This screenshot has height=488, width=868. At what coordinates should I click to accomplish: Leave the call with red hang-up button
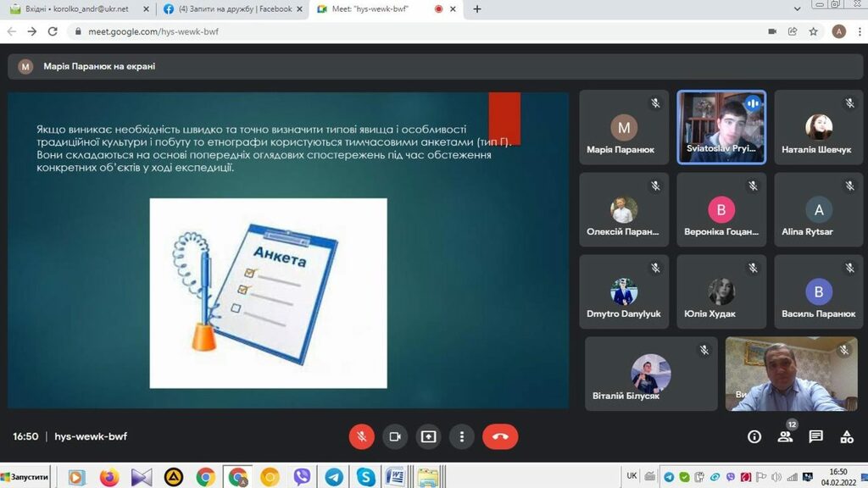click(500, 436)
